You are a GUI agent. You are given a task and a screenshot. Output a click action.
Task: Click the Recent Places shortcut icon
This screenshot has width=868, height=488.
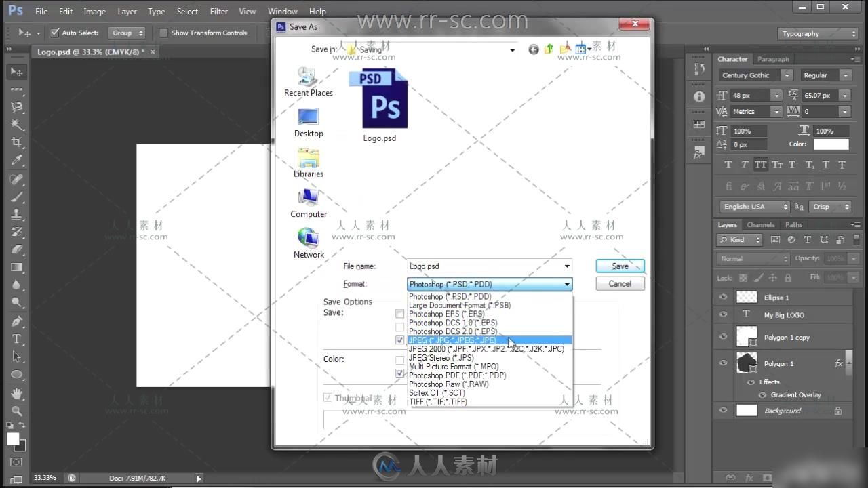[x=308, y=77]
